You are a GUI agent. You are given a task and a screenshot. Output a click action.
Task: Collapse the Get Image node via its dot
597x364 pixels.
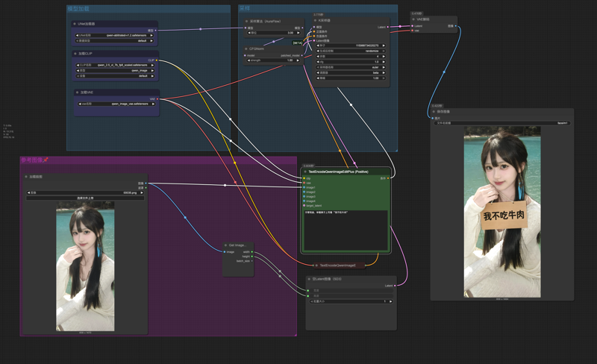tap(226, 245)
